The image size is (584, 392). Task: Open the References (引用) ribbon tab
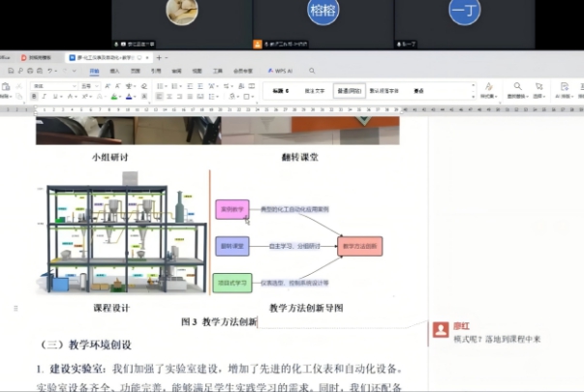[x=156, y=71]
